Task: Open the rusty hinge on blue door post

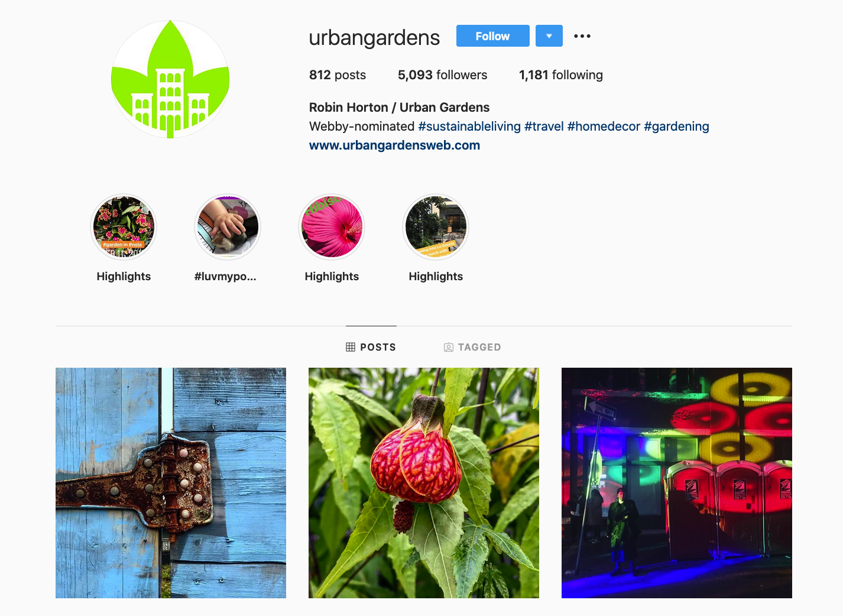Action: pos(171,483)
